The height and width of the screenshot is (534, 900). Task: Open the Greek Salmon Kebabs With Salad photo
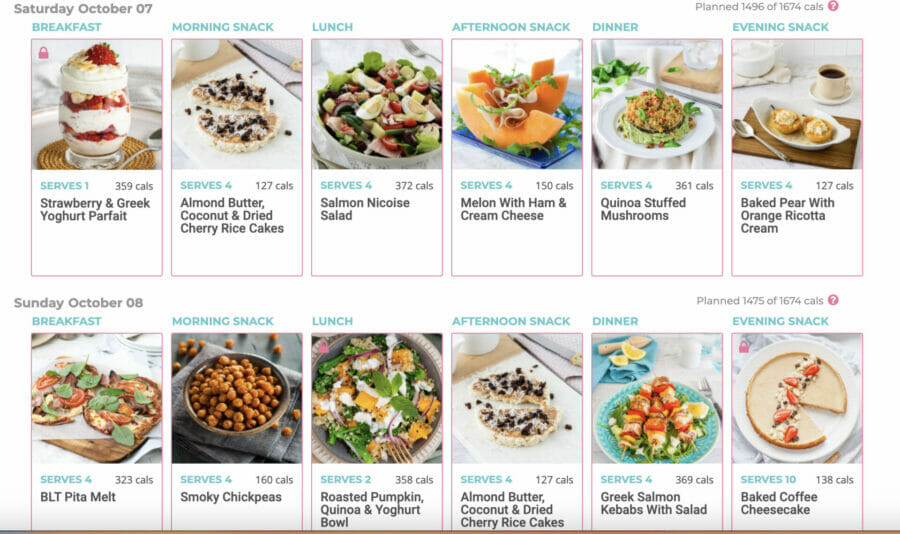[x=657, y=398]
